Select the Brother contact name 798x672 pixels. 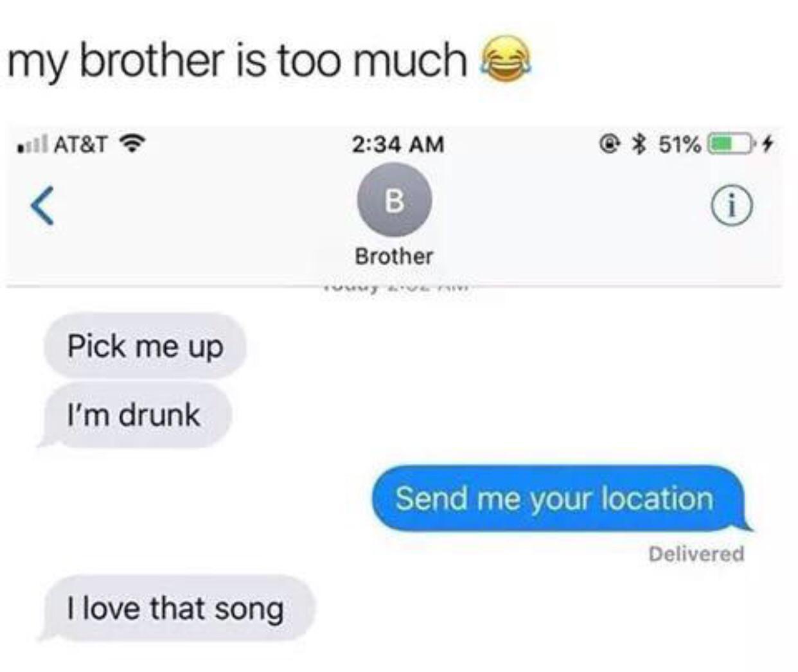pyautogui.click(x=394, y=256)
